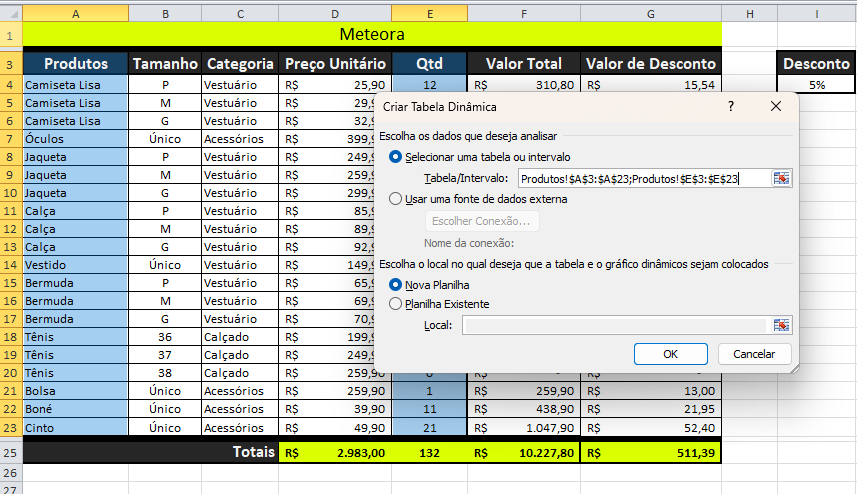Click the value 1.047,90 in row 23
Screen dimensions: 857x494
pos(524,427)
